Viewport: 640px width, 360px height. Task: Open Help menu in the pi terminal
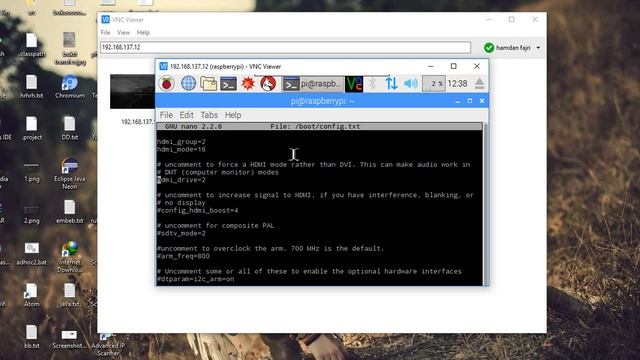[x=233, y=115]
